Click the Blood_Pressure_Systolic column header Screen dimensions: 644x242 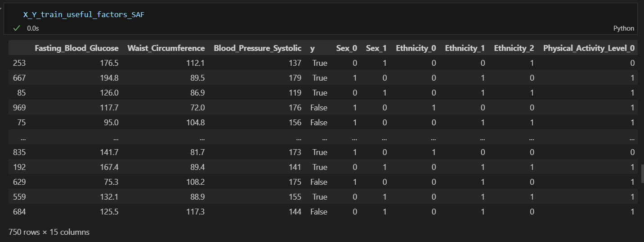tap(257, 48)
